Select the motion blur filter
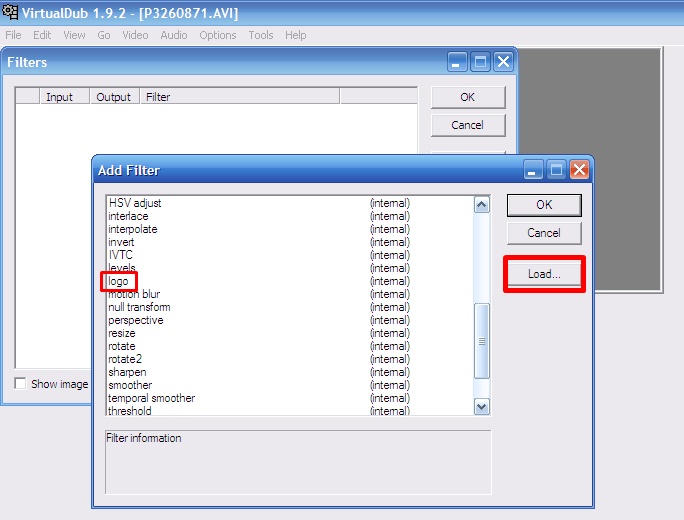 pos(290,294)
